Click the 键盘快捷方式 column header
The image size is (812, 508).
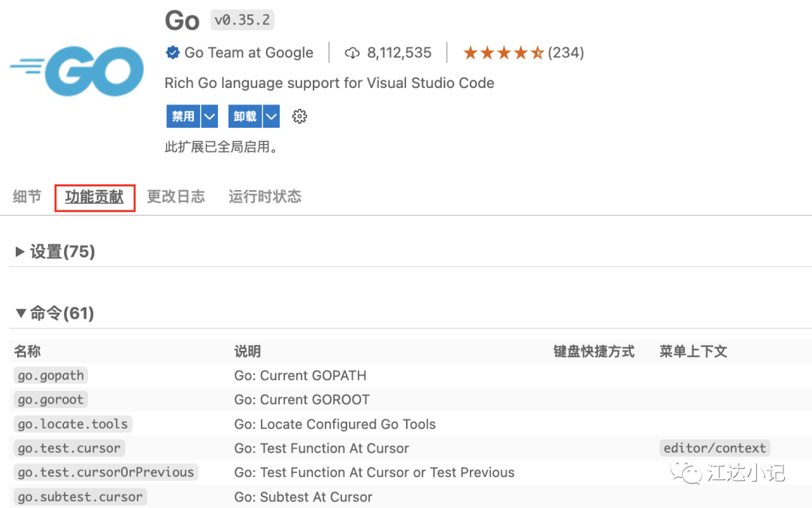click(x=594, y=351)
